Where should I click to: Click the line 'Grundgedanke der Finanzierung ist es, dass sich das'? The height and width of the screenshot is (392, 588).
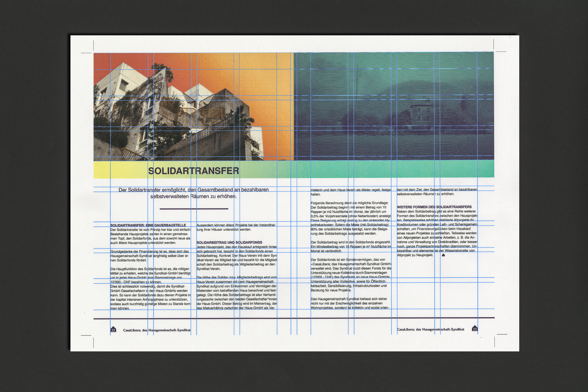click(150, 252)
